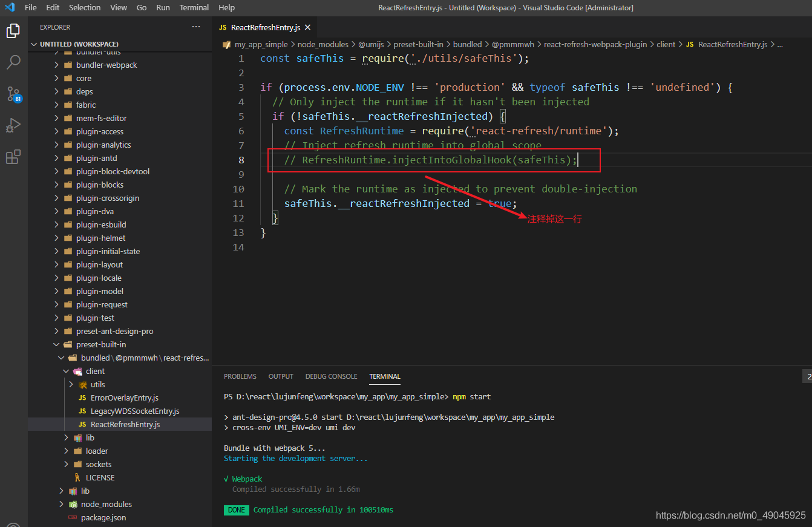Click the JS icon of LegacyWDSSocketEntry.js
812x527 pixels.
tap(82, 411)
